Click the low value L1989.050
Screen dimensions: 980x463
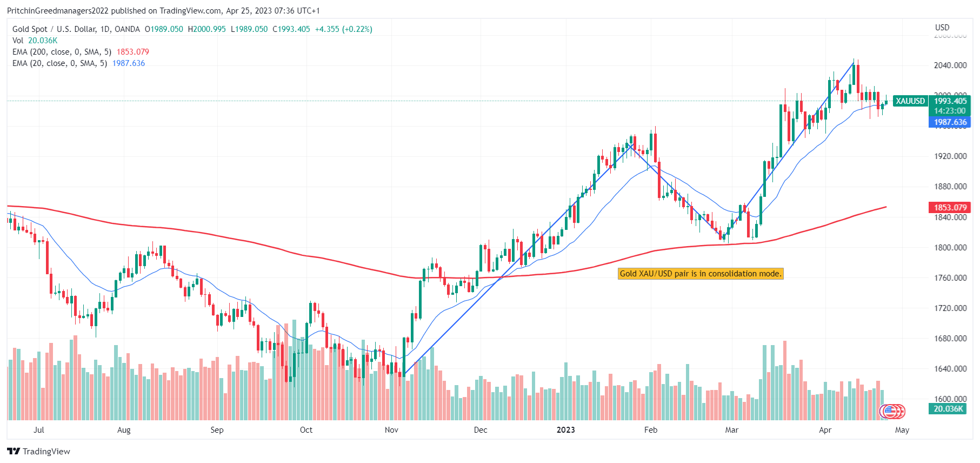point(249,29)
